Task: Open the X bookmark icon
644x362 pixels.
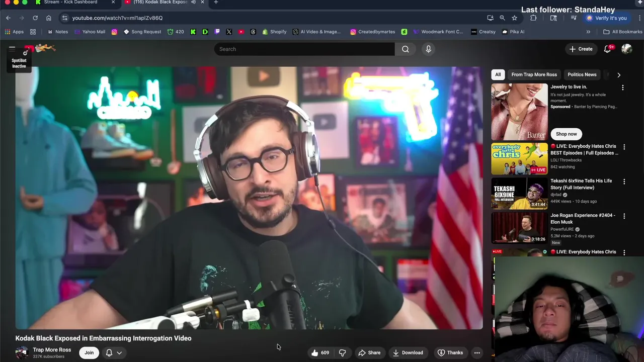Action: (229, 32)
